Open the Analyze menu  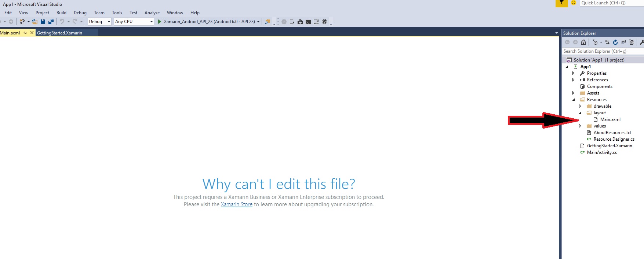click(152, 12)
